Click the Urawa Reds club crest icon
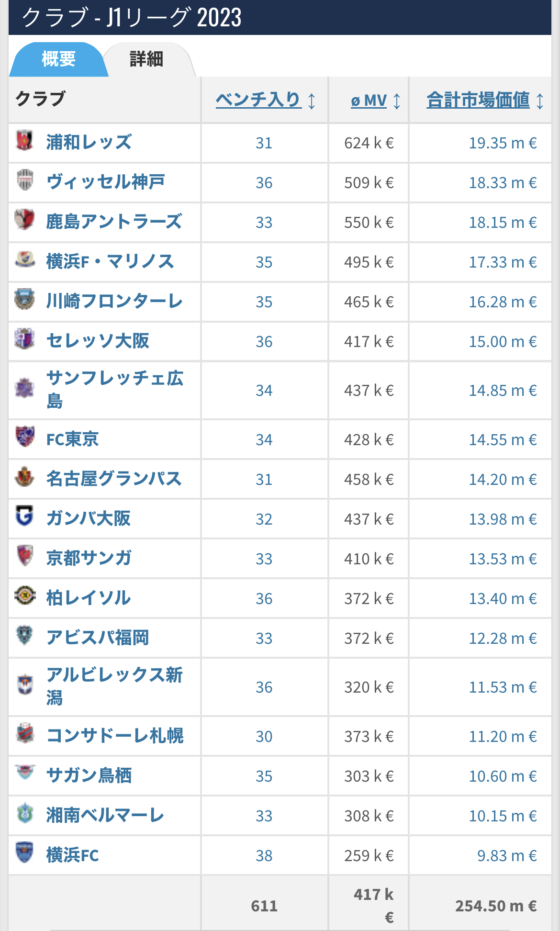This screenshot has width=560, height=931. [25, 141]
